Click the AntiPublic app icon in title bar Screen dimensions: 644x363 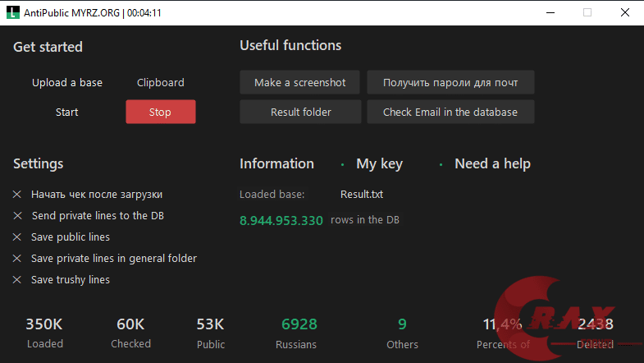pyautogui.click(x=13, y=12)
